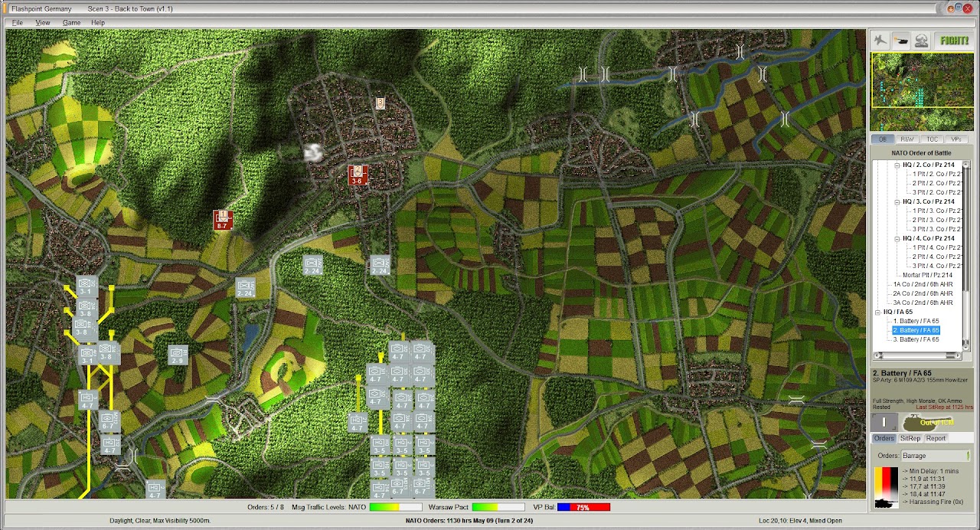Screen dimensions: 980x530
Task: Click 'Daylight, Clear, Max Visibility 5000m' status
Action: point(160,521)
